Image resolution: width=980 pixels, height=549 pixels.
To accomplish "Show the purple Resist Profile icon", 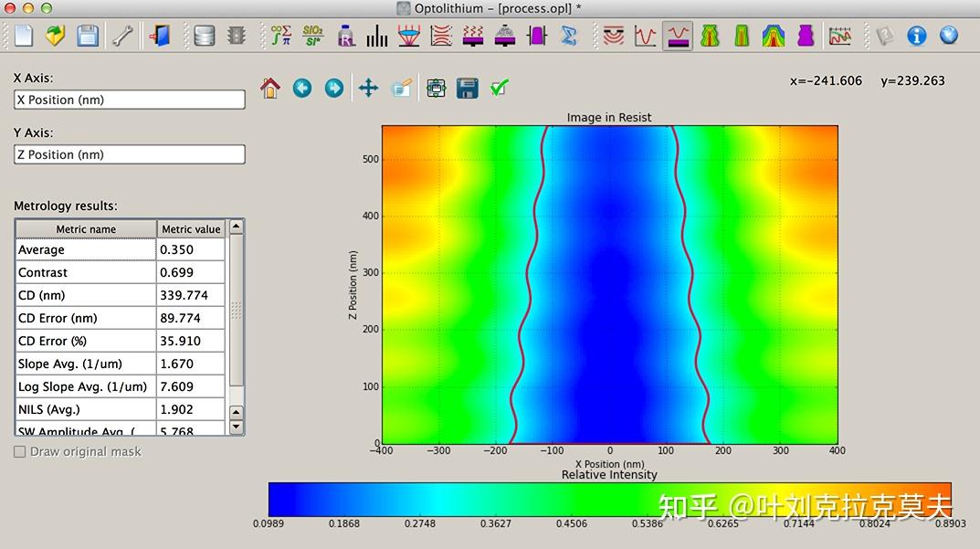I will [806, 36].
